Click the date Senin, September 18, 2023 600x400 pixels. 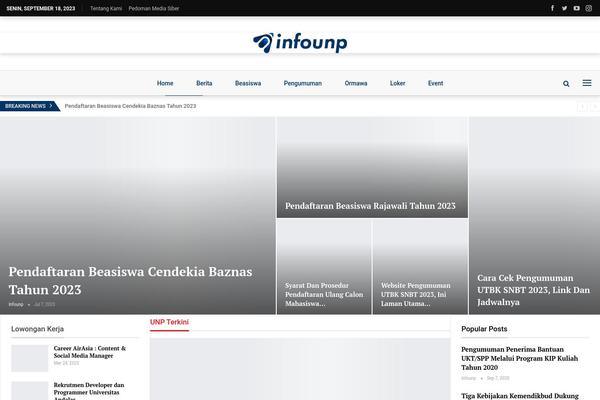(x=41, y=8)
